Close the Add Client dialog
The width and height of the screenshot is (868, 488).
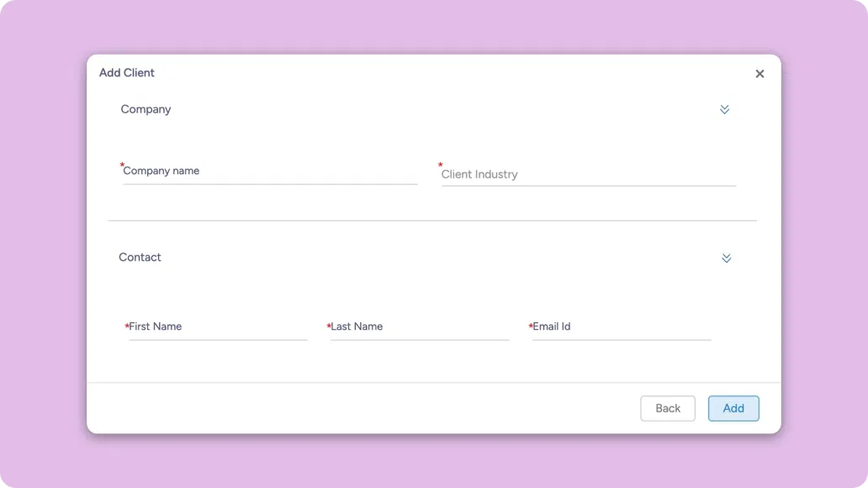(759, 74)
